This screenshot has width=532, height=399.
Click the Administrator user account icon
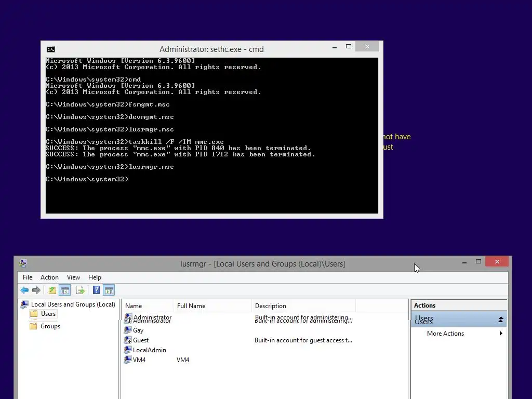pyautogui.click(x=128, y=318)
